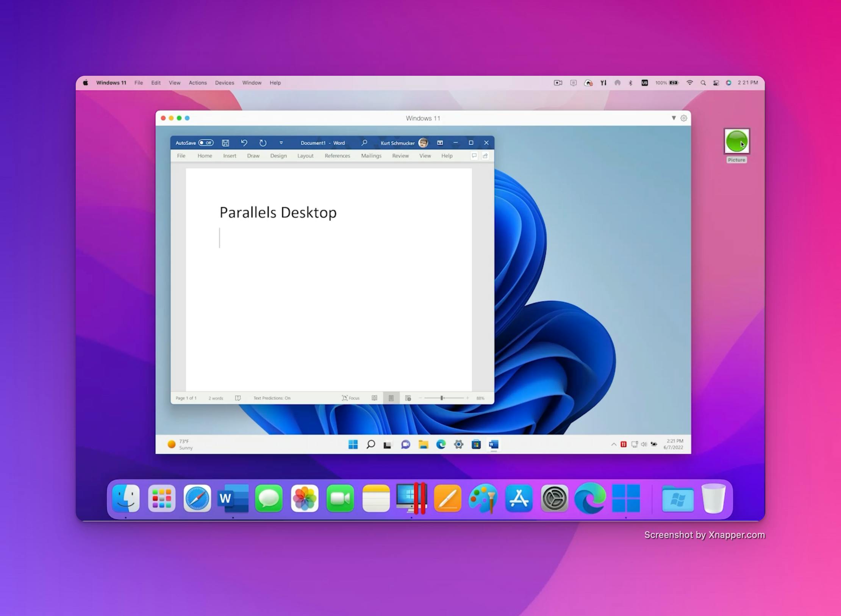Open Ribbon Display Options in Word
The width and height of the screenshot is (841, 616).
pos(440,143)
